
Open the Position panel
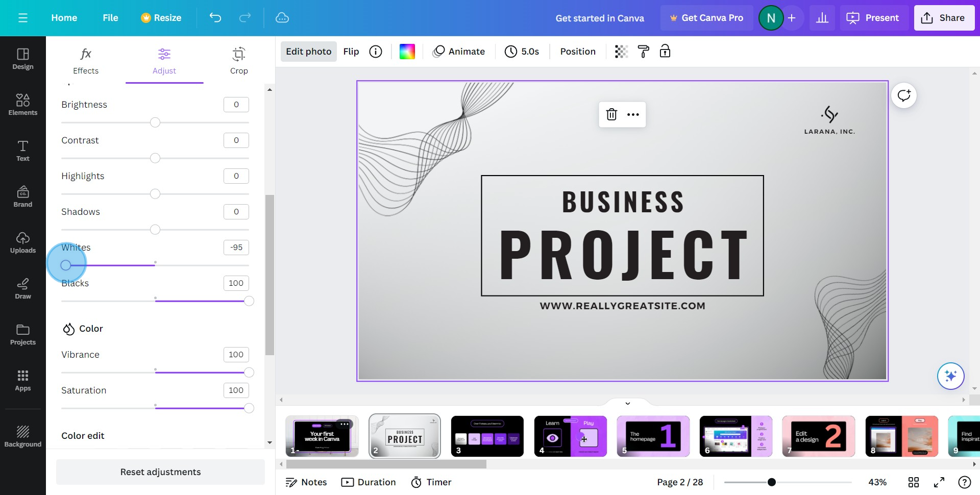(578, 52)
